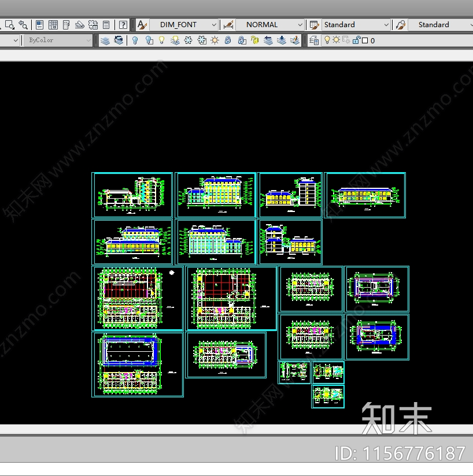This screenshot has height=476, width=473.
Task: Expand the dropdown left of ByColor
Action: 16,40
